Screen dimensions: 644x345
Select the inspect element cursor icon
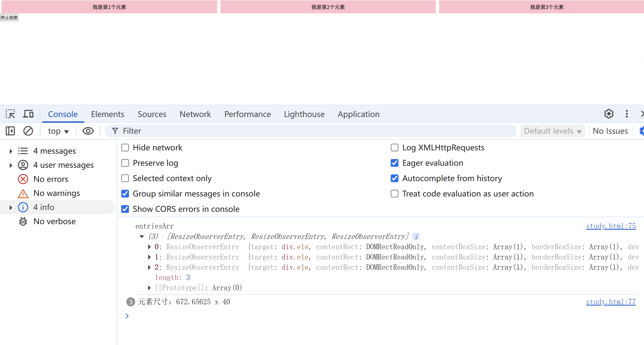(10, 113)
